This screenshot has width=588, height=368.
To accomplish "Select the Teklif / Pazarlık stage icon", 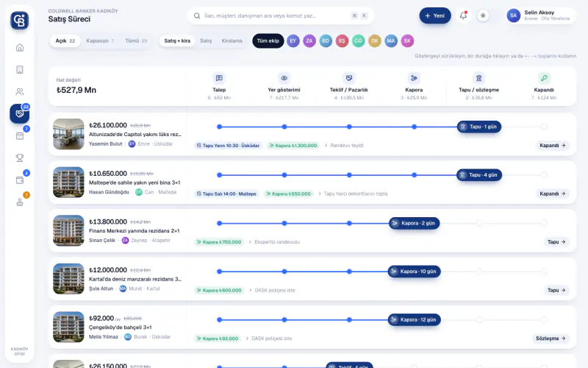I will pyautogui.click(x=349, y=78).
